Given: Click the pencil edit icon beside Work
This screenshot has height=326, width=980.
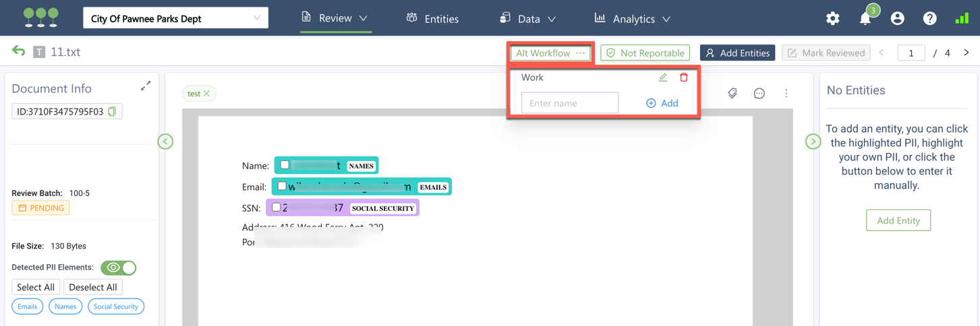Looking at the screenshot, I should point(663,77).
